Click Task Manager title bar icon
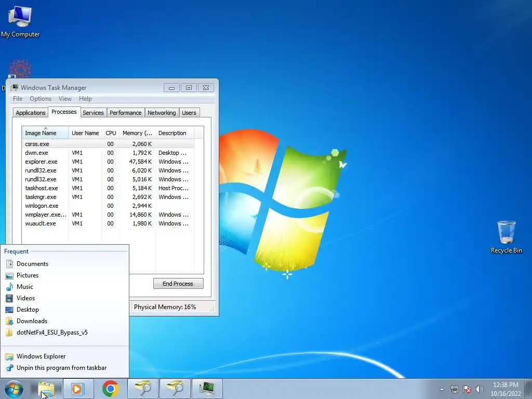532x399 pixels. point(14,87)
